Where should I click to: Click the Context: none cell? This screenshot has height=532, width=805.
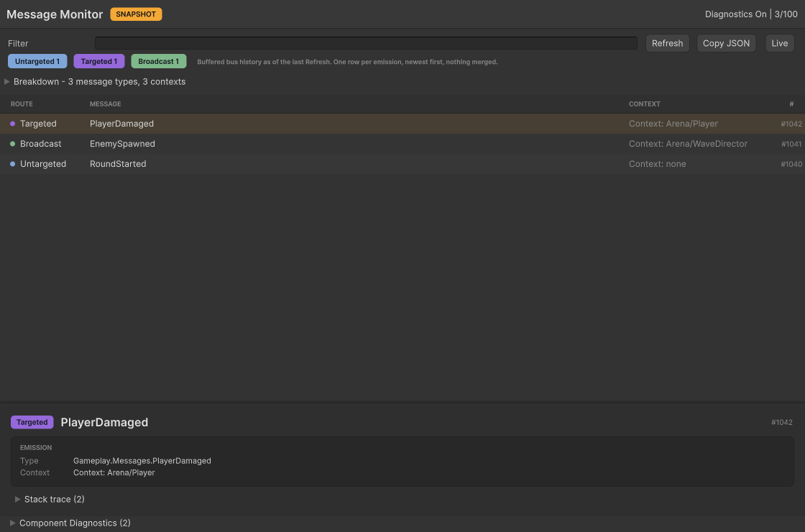pyautogui.click(x=657, y=164)
